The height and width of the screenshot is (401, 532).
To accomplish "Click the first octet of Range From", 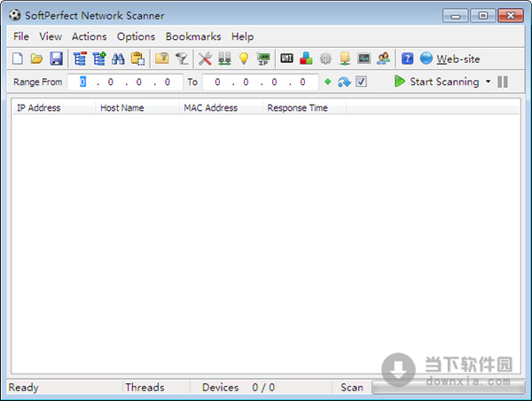I will [82, 82].
